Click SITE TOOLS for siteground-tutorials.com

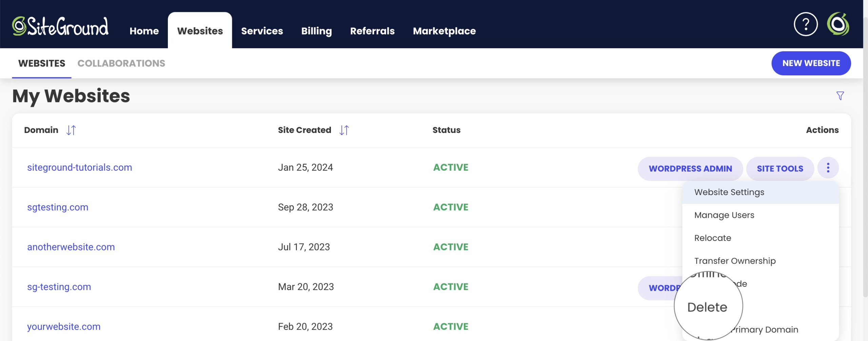tap(780, 169)
